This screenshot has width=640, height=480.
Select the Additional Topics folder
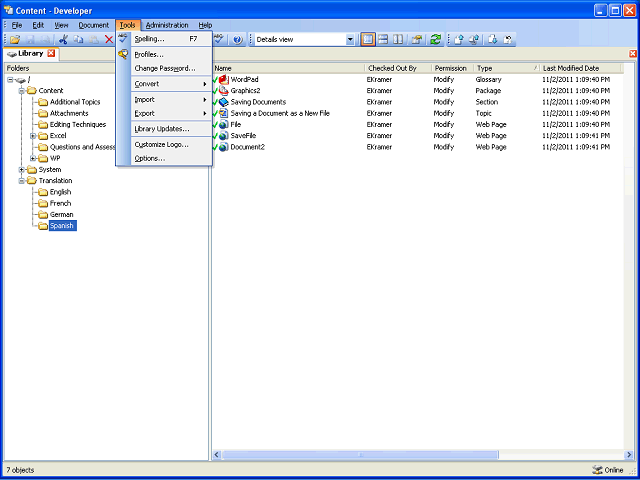[x=75, y=102]
